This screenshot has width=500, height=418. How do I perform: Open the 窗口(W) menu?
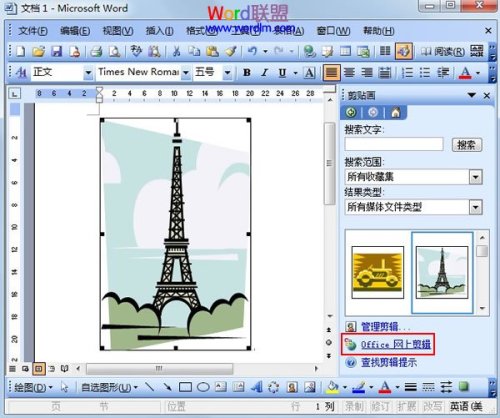[x=333, y=31]
